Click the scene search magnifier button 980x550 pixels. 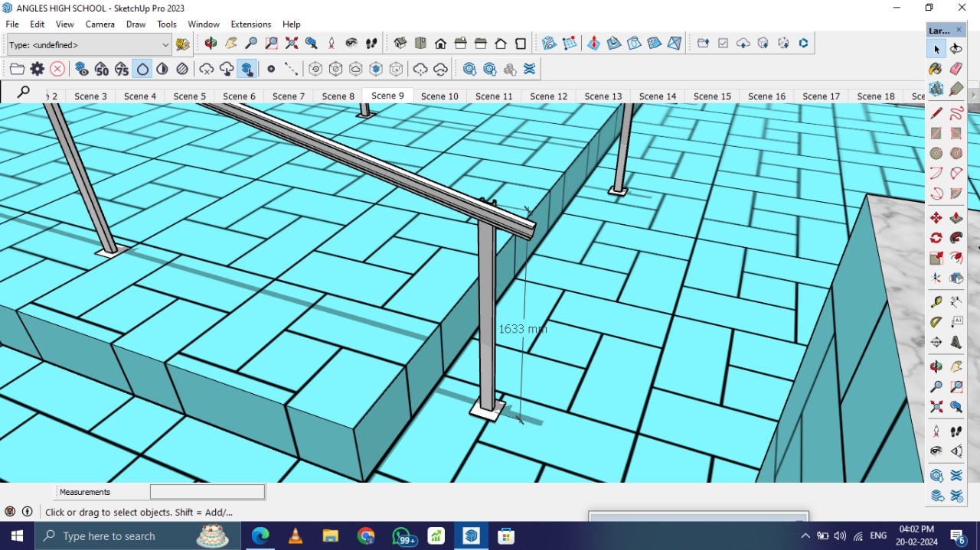coord(24,93)
